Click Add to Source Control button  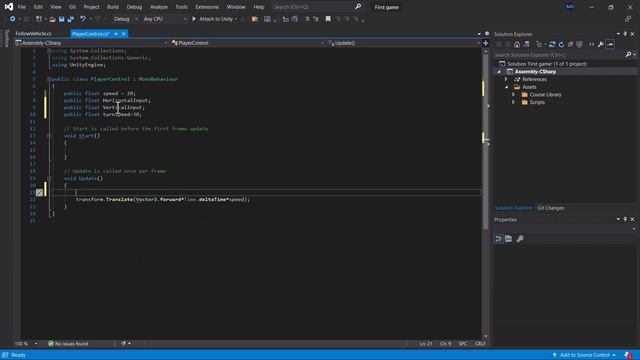[584, 355]
